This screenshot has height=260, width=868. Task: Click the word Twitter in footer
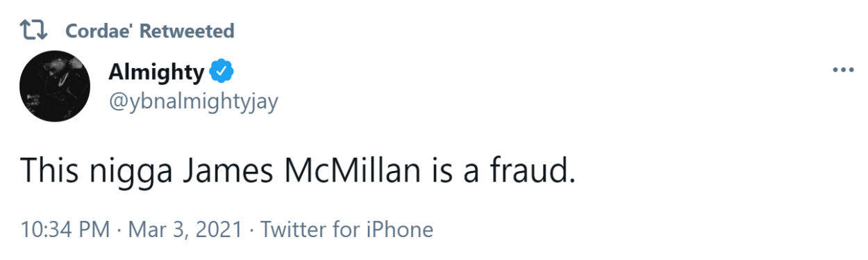click(x=290, y=229)
